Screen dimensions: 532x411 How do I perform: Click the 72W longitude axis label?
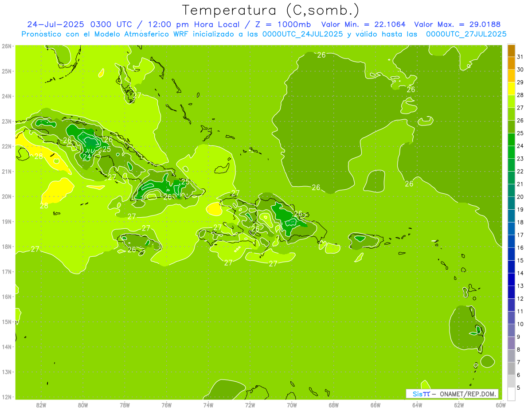pos(250,405)
